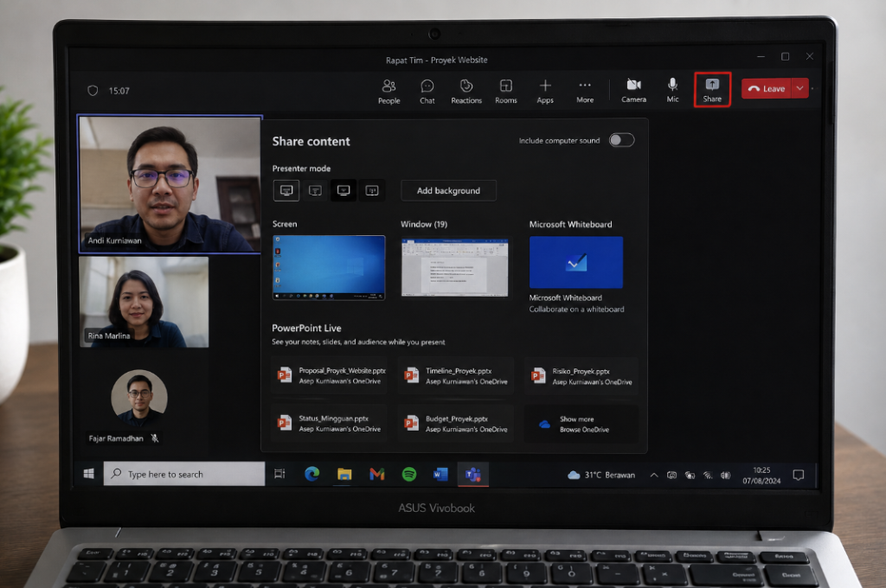
Task: Click the 'Type here to search' box
Action: tap(184, 474)
